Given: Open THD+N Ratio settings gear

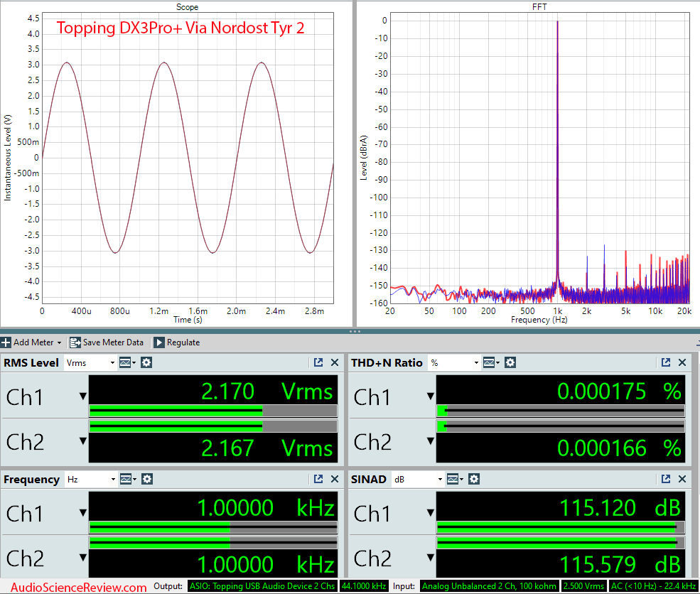Looking at the screenshot, I should click(510, 363).
